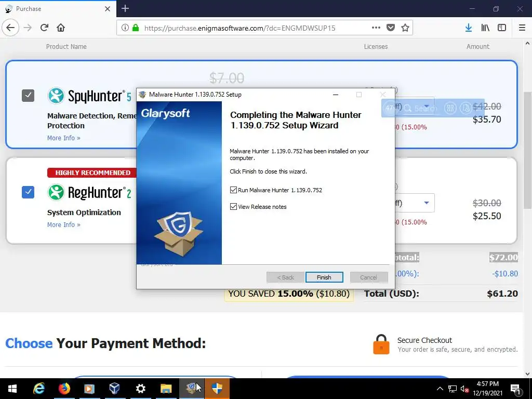The width and height of the screenshot is (532, 399).
Task: Open the taskbar clock and date
Action: click(487, 389)
